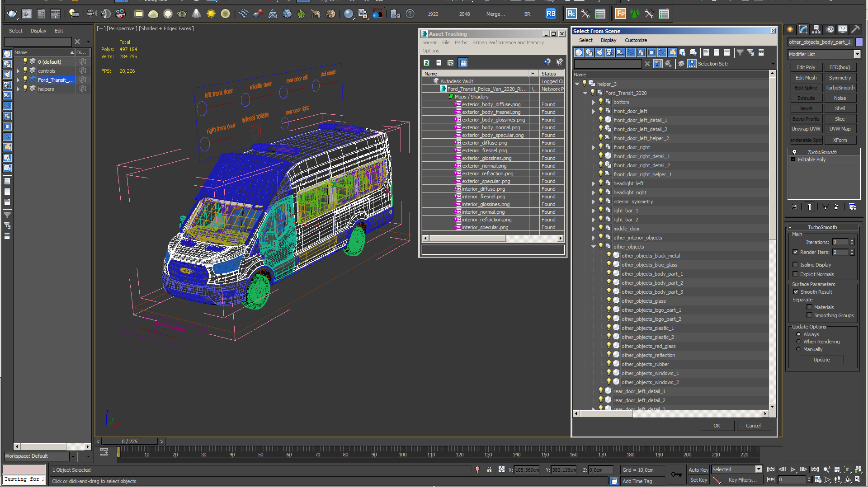Expand the light_bar_1 tree node
The width and height of the screenshot is (868, 488).
click(593, 211)
